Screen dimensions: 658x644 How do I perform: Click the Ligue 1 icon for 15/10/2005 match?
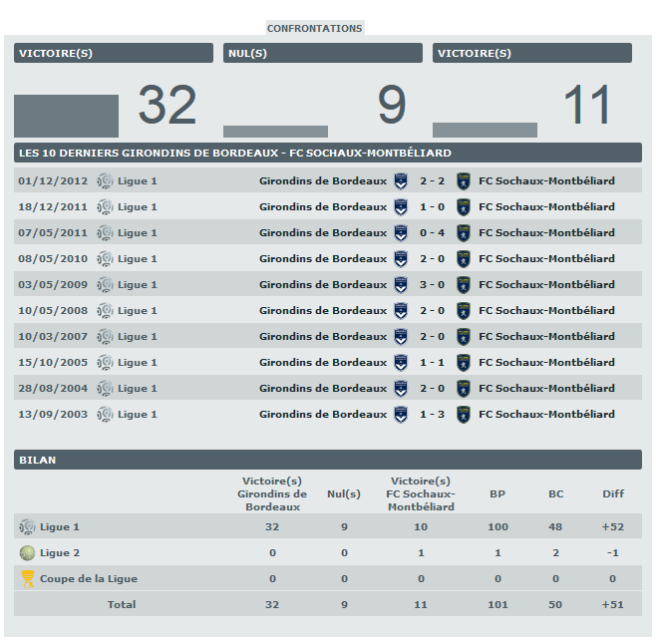pos(105,363)
